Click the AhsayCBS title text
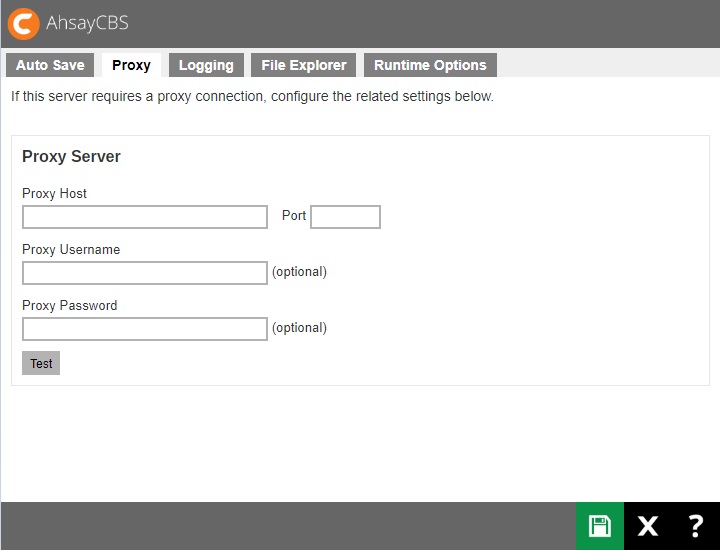This screenshot has height=550, width=720. pos(87,23)
